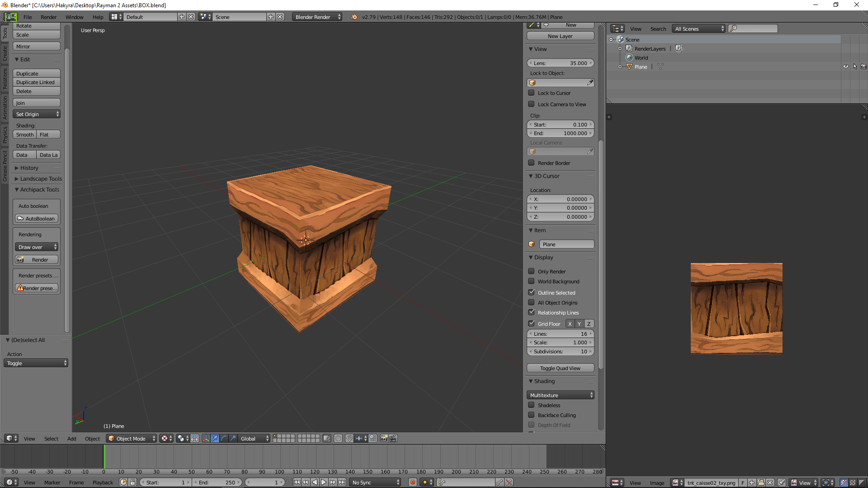The image size is (868, 488).
Task: Click eyedropper in Lock to Object field
Action: pos(590,83)
